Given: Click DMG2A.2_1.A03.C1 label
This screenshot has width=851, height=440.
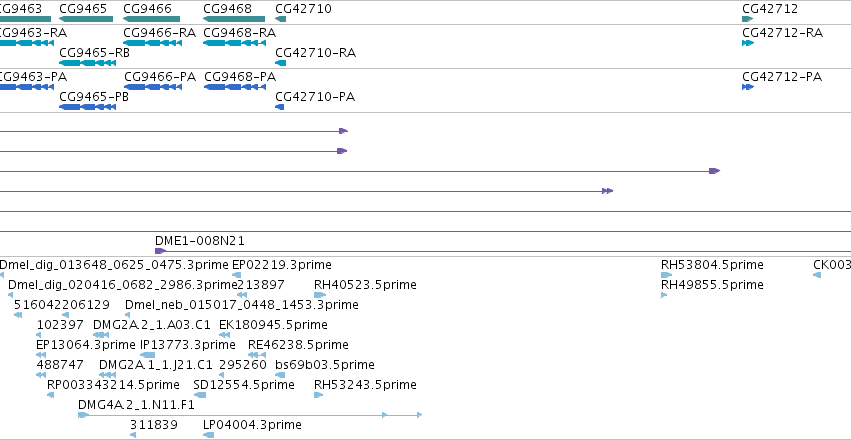Looking at the screenshot, I should coord(151,325).
